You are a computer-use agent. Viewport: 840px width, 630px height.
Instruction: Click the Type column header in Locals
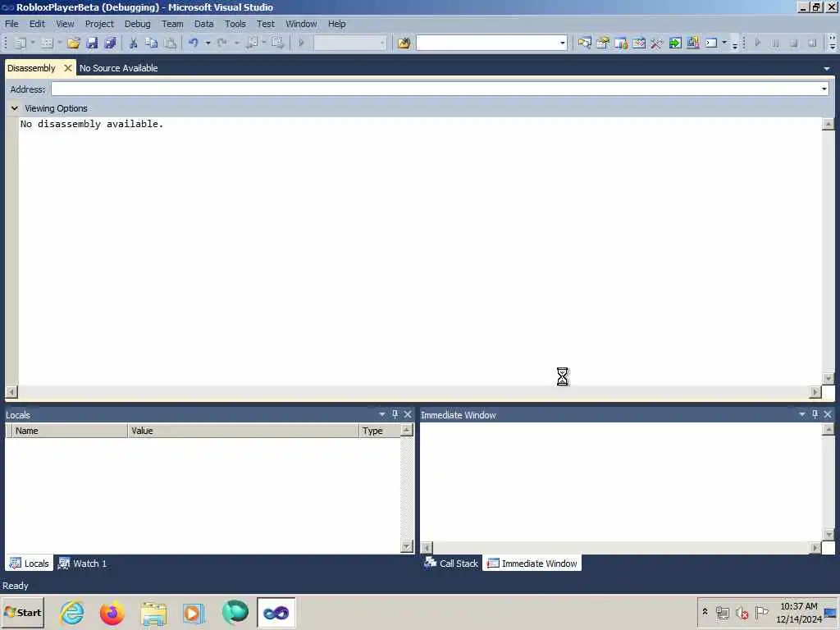tap(379, 431)
